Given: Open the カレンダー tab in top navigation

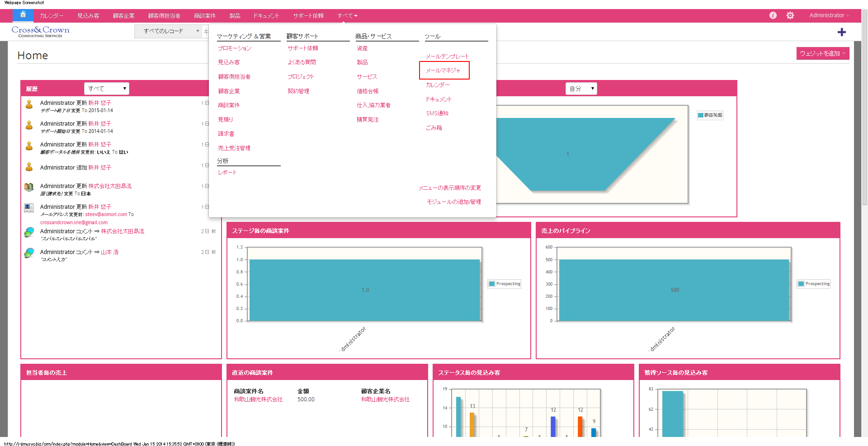Looking at the screenshot, I should tap(52, 16).
